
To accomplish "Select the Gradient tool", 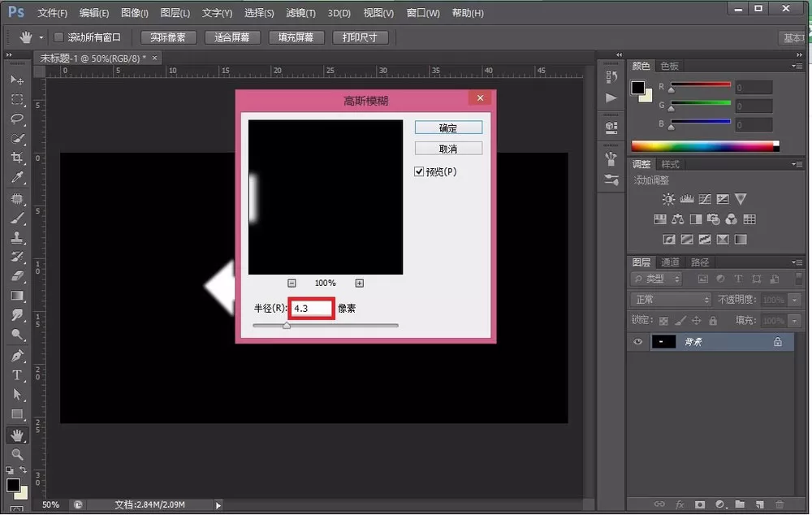I will 17,296.
